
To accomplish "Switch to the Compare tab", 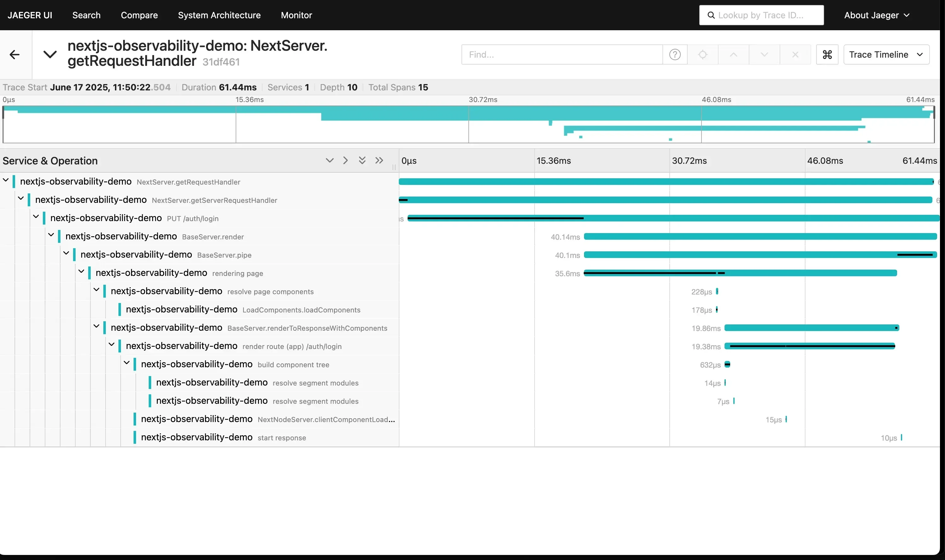I will pos(139,15).
